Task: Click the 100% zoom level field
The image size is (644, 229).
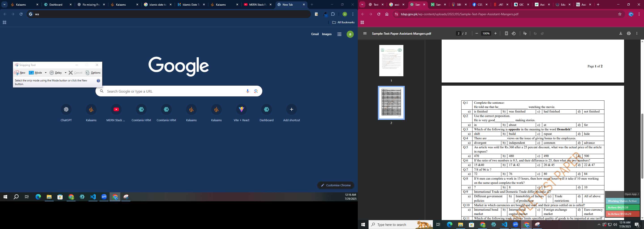Action: (486, 34)
